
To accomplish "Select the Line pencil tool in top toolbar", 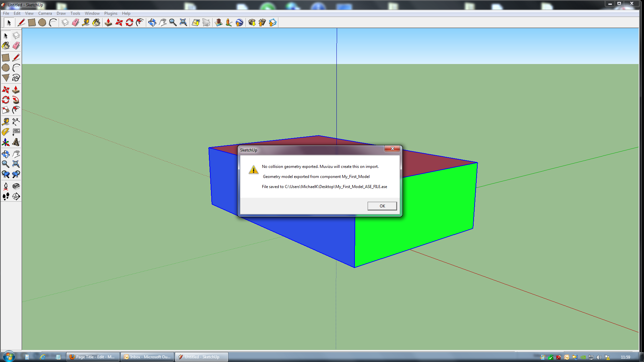I will coord(21,22).
